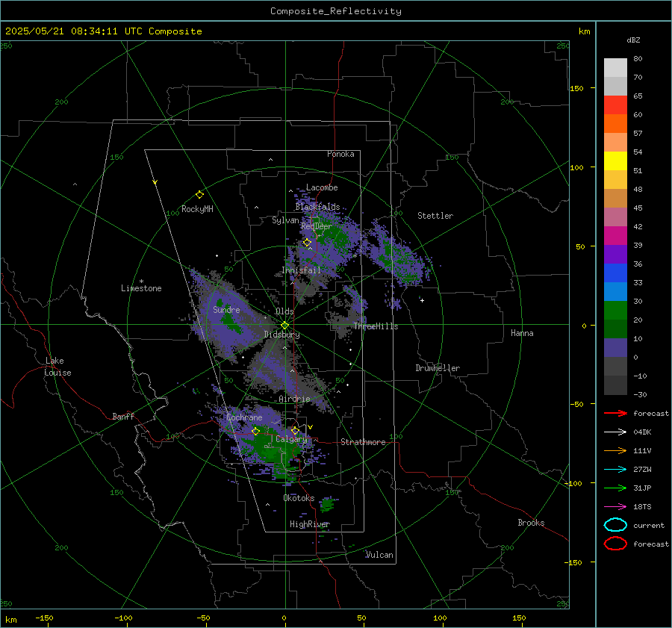Screen dimensions: 672x628
Task: Click the asterisk marker above Limestone label
Action: point(141,282)
